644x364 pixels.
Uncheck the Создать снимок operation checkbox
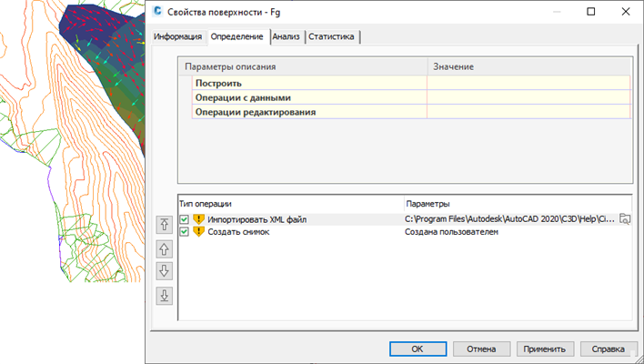184,232
